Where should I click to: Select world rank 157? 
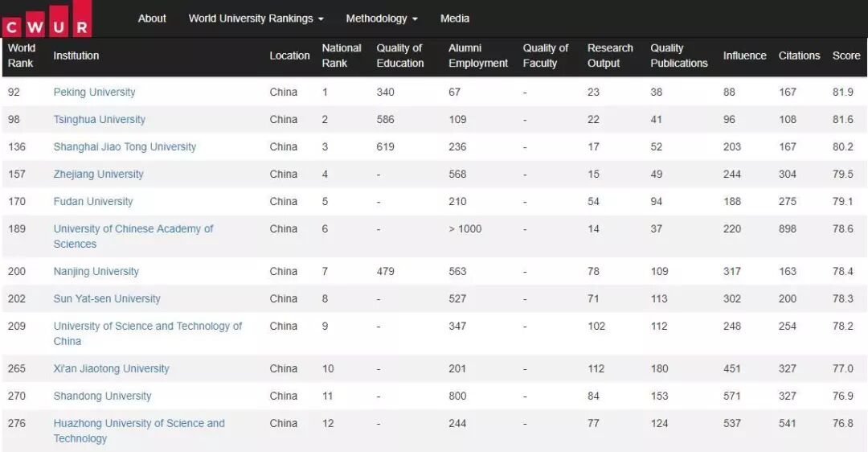[17, 174]
